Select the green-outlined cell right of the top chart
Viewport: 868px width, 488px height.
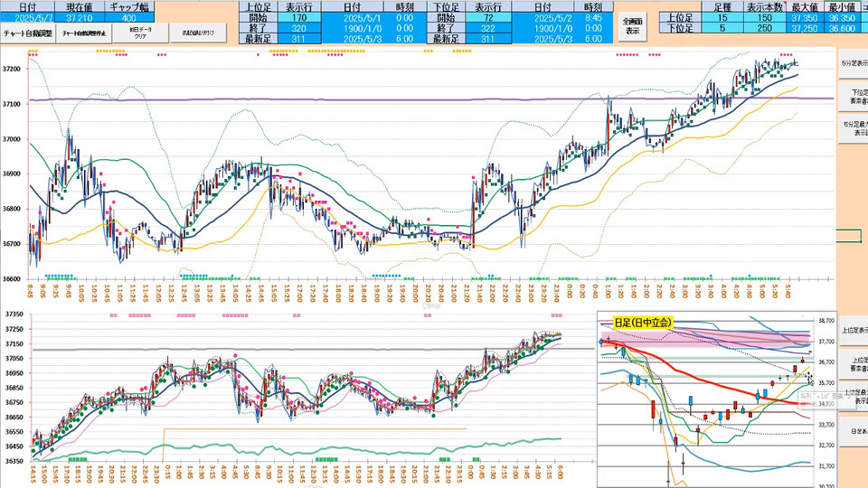849,236
